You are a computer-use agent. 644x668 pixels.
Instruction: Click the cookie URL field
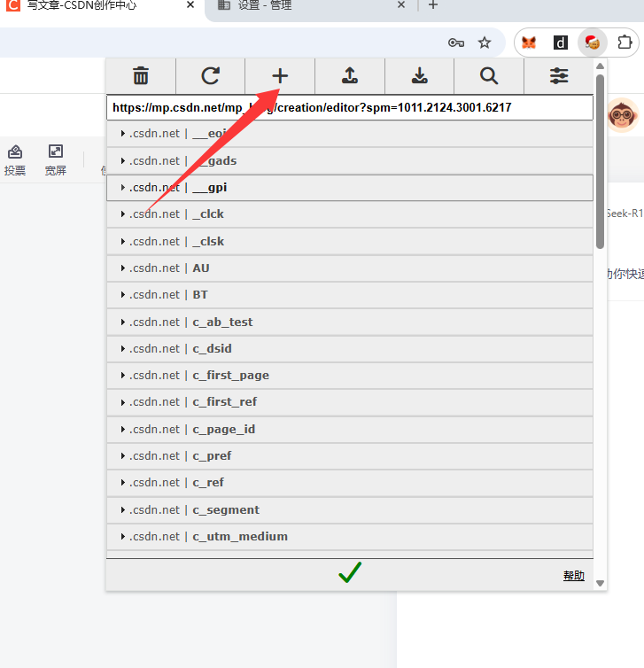(x=350, y=108)
